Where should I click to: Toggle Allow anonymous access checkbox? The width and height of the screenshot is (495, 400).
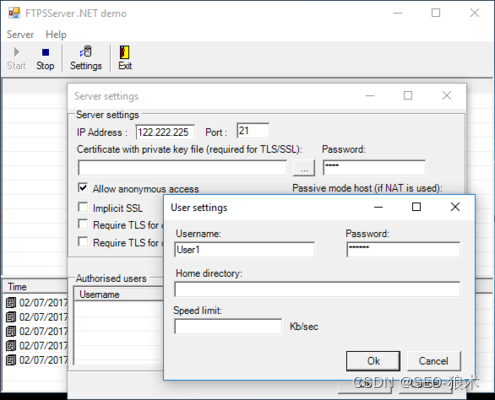click(x=83, y=188)
